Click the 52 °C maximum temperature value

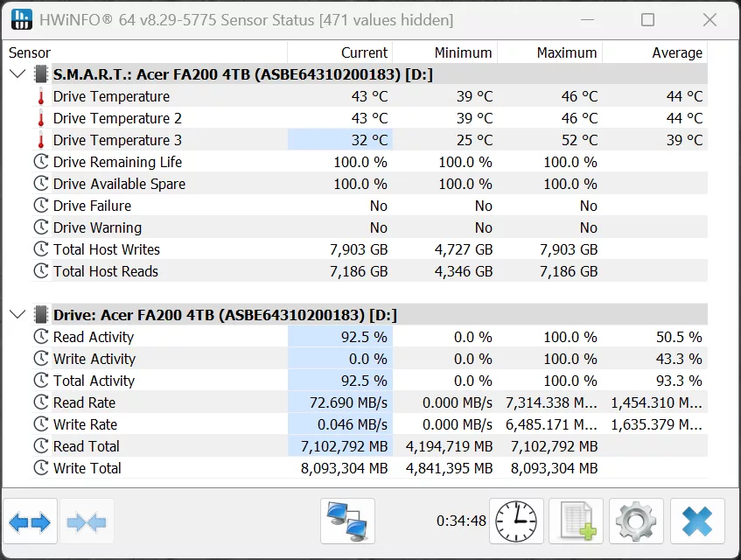[579, 140]
